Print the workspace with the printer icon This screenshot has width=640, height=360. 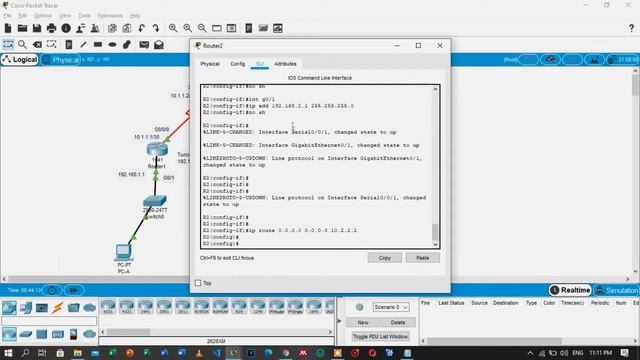click(x=51, y=28)
